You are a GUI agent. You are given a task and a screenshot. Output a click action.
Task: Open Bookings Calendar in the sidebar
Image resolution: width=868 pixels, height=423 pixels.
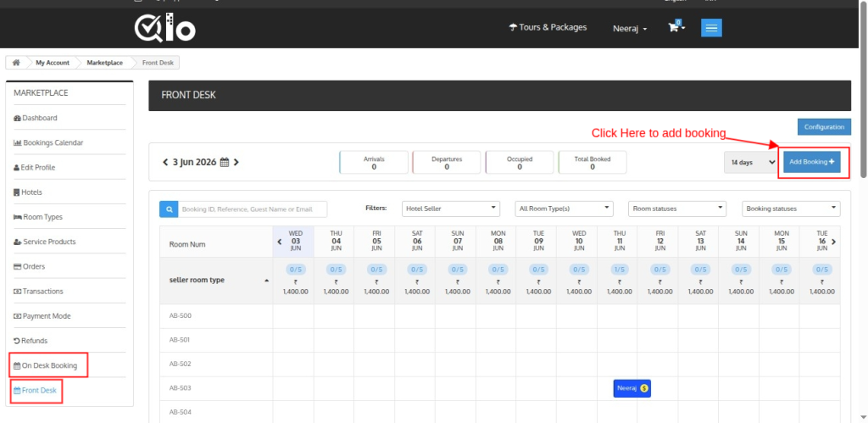pos(48,143)
